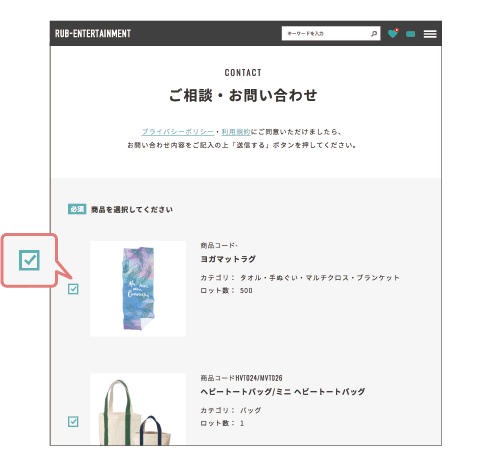Viewport: 492px width, 465px height.
Task: Open the hamburger menu in header
Action: point(430,34)
